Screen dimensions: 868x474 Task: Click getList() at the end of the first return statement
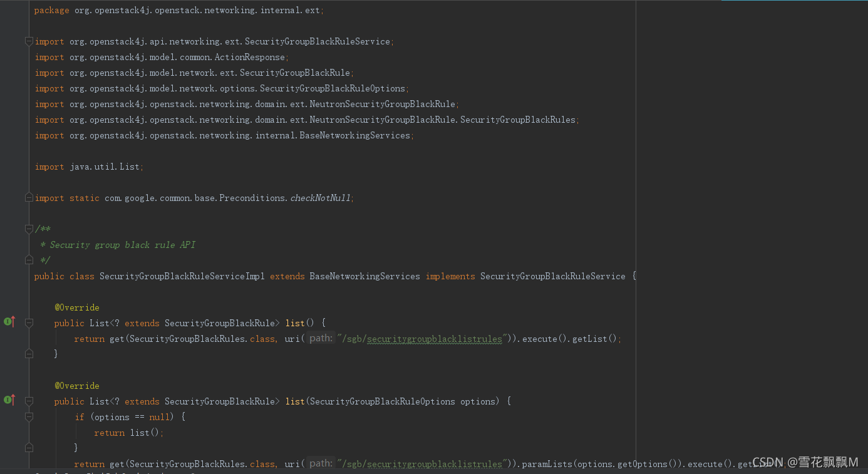(x=594, y=339)
